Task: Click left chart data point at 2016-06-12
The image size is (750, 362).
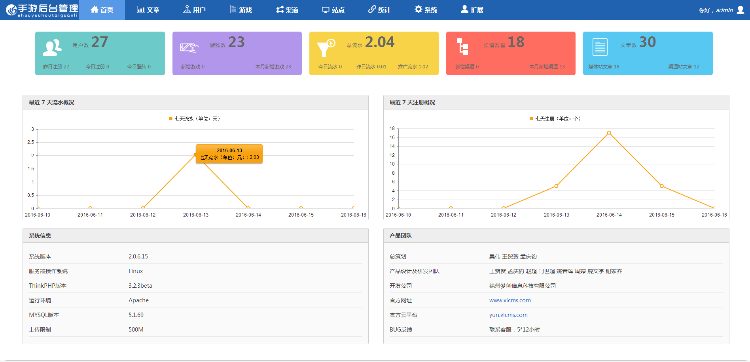Action: pos(143,208)
